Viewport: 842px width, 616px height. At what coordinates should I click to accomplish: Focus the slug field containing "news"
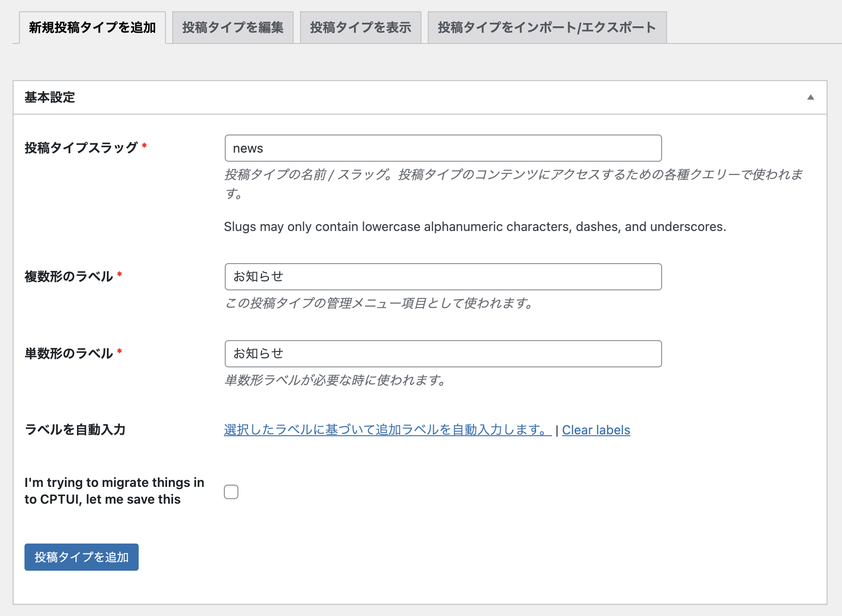pos(443,148)
